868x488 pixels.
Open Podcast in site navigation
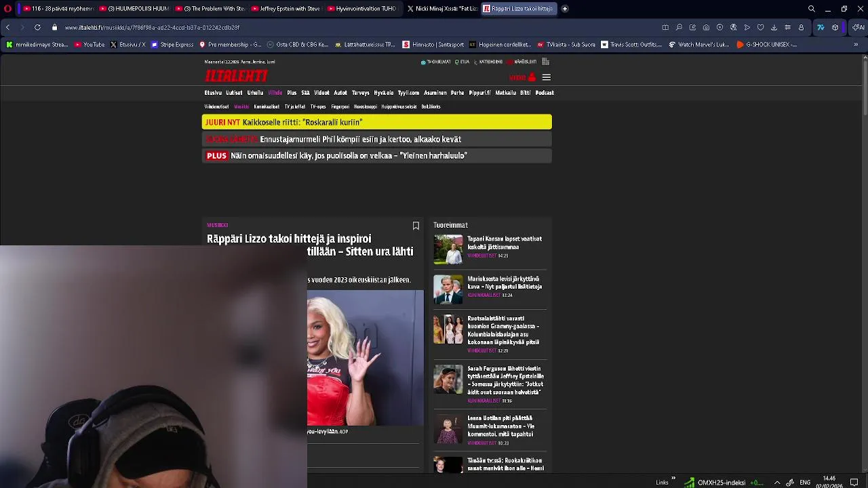[x=545, y=93]
